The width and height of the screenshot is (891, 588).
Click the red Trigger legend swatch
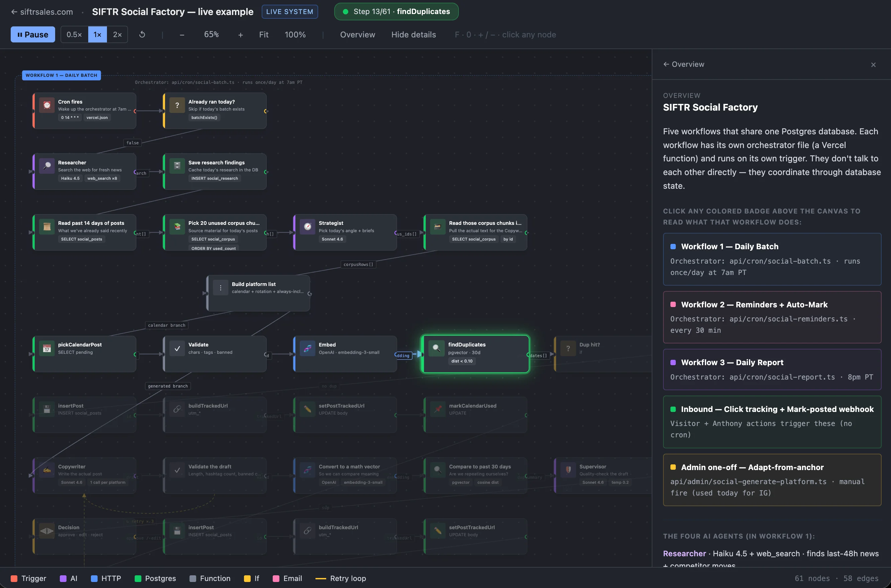[x=14, y=579]
